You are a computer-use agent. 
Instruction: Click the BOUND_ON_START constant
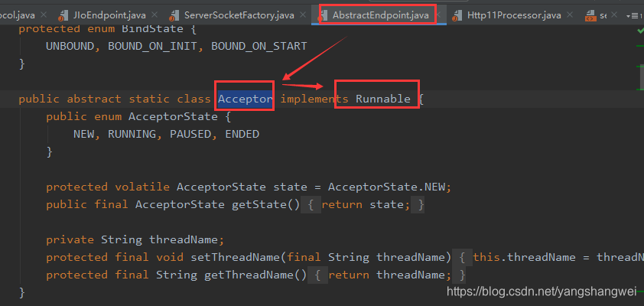tap(259, 47)
